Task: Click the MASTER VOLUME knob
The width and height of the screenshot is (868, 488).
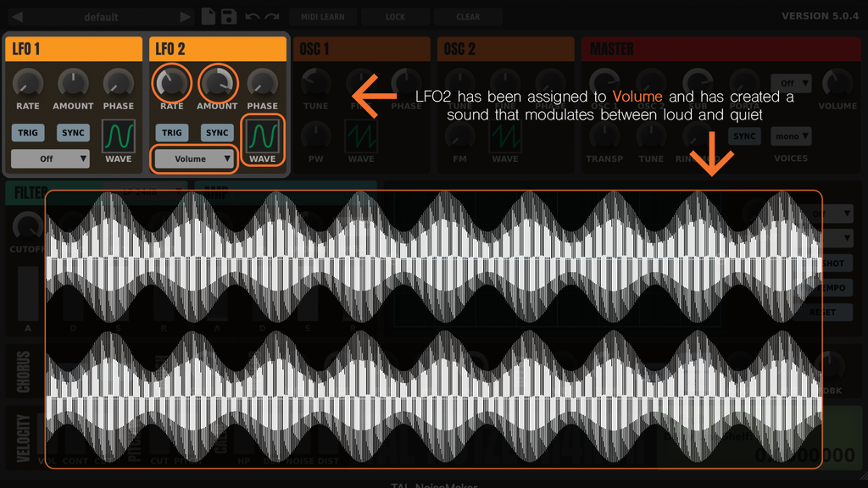Action: (x=837, y=84)
